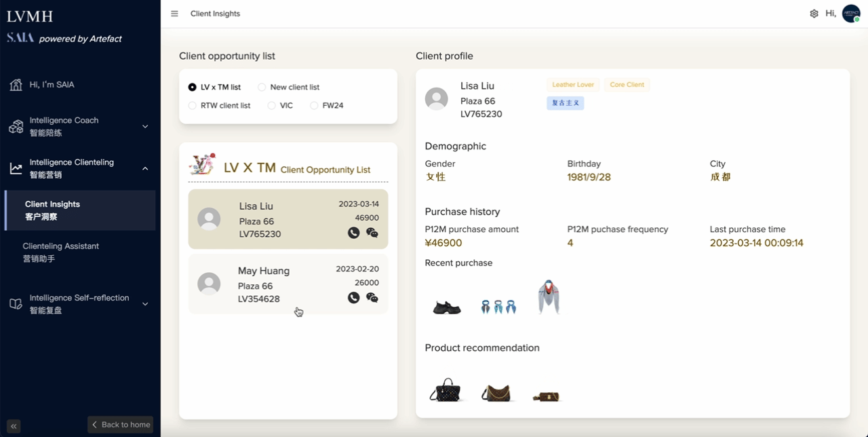Message May Huang via WeChat icon
868x437 pixels.
click(372, 297)
